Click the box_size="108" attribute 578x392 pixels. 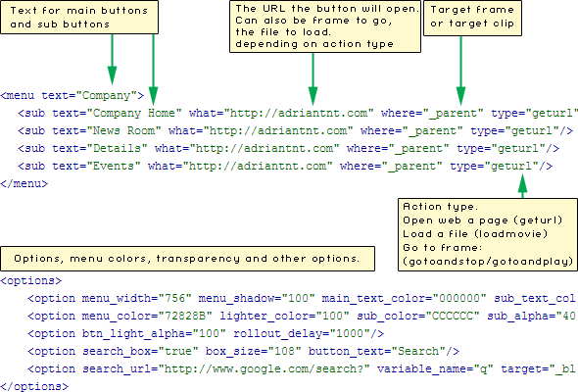254,351
